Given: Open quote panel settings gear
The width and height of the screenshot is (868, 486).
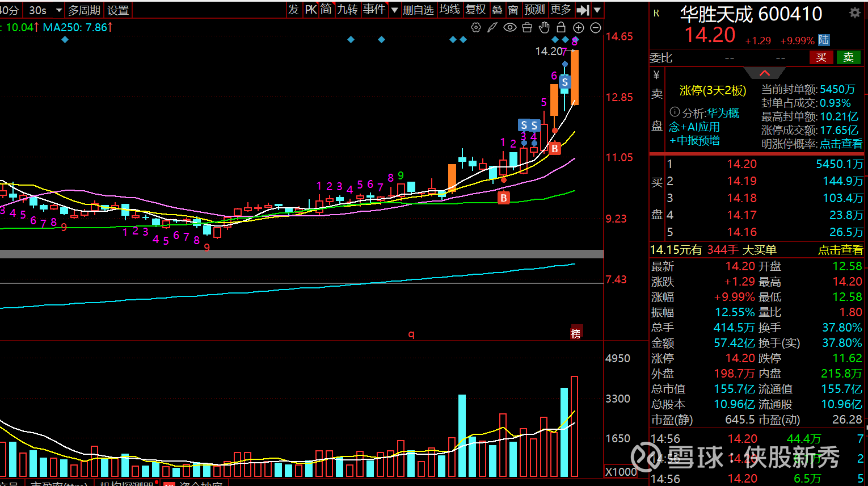Looking at the screenshot, I should [855, 12].
